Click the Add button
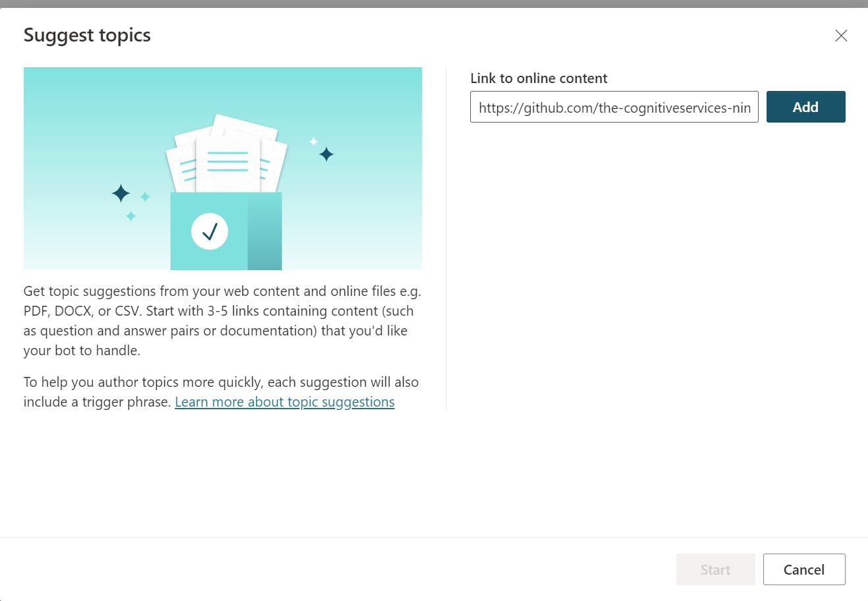The width and height of the screenshot is (868, 601). pos(805,107)
